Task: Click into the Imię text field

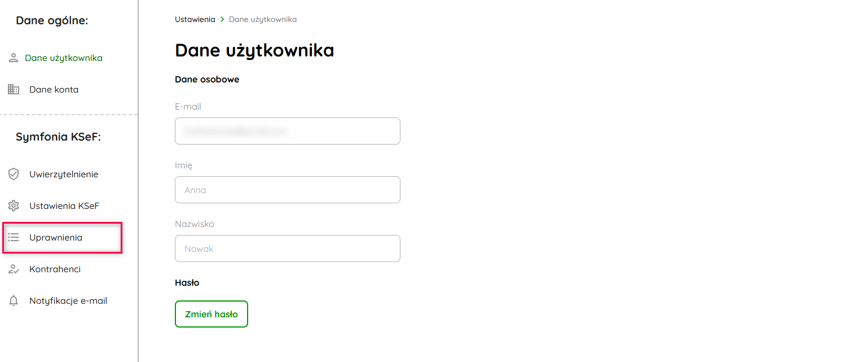Action: point(287,190)
